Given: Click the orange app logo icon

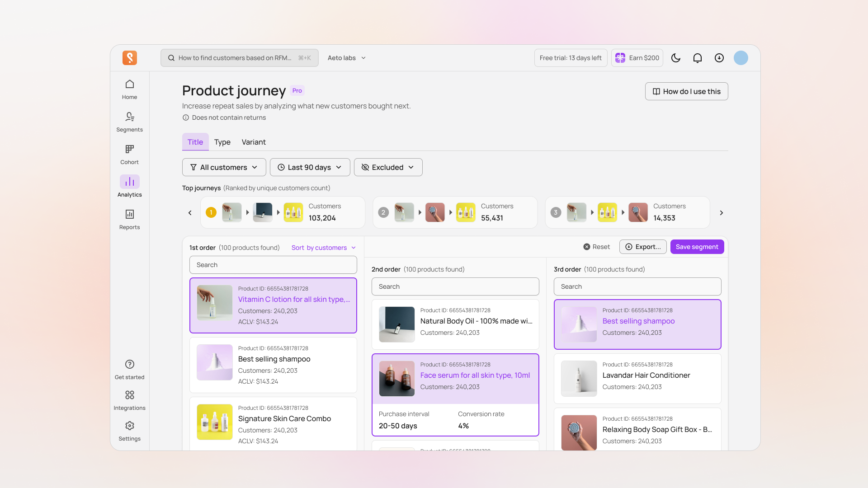Looking at the screenshot, I should point(130,58).
